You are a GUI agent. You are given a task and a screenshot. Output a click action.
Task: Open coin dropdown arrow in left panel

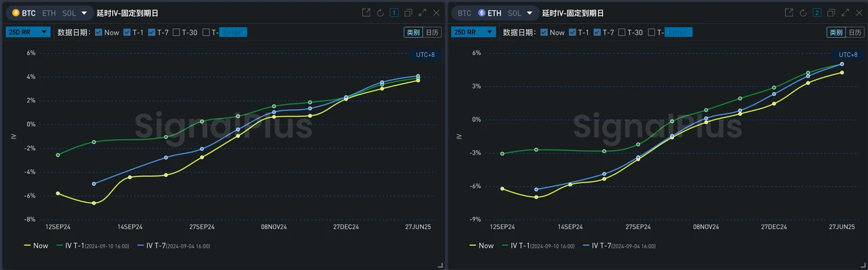(84, 13)
